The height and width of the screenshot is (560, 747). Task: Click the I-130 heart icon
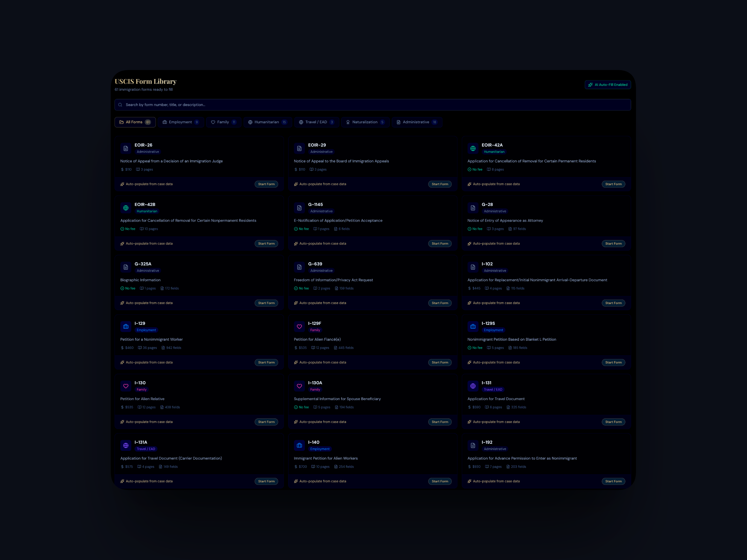click(126, 386)
